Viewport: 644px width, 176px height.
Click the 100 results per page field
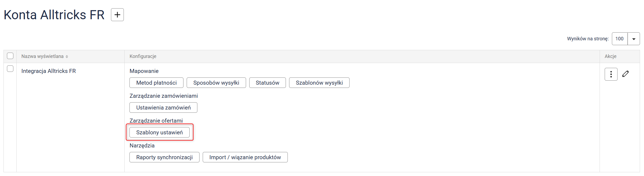pyautogui.click(x=619, y=39)
